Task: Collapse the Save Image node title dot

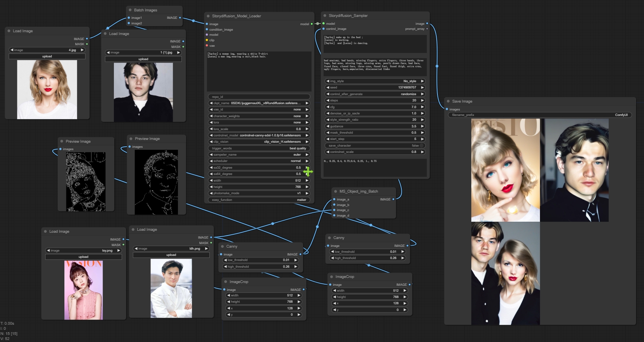Action: click(x=448, y=101)
